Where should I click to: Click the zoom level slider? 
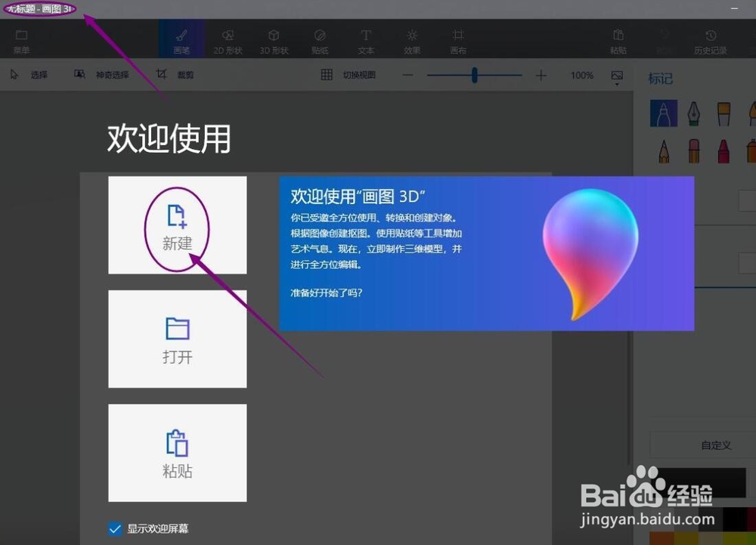pyautogui.click(x=474, y=75)
